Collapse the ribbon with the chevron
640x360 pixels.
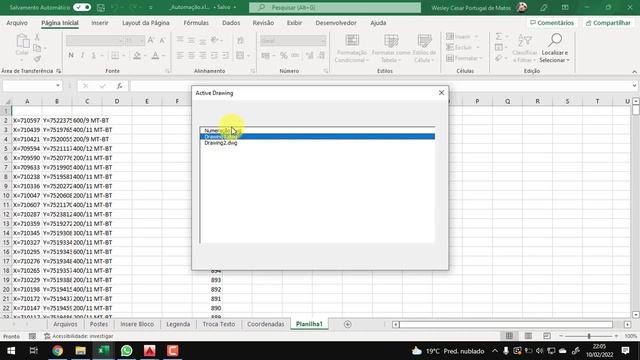coord(634,71)
